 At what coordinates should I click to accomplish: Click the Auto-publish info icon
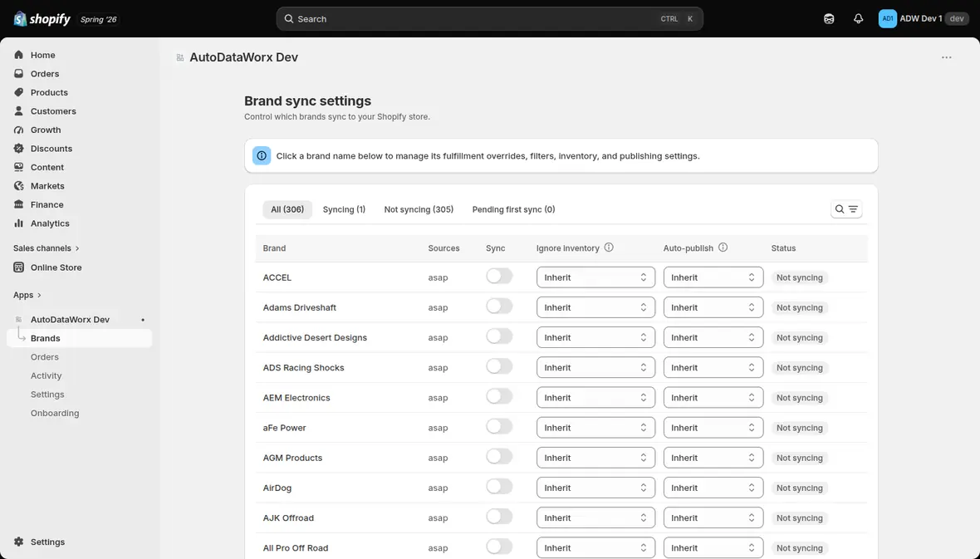[x=723, y=248]
